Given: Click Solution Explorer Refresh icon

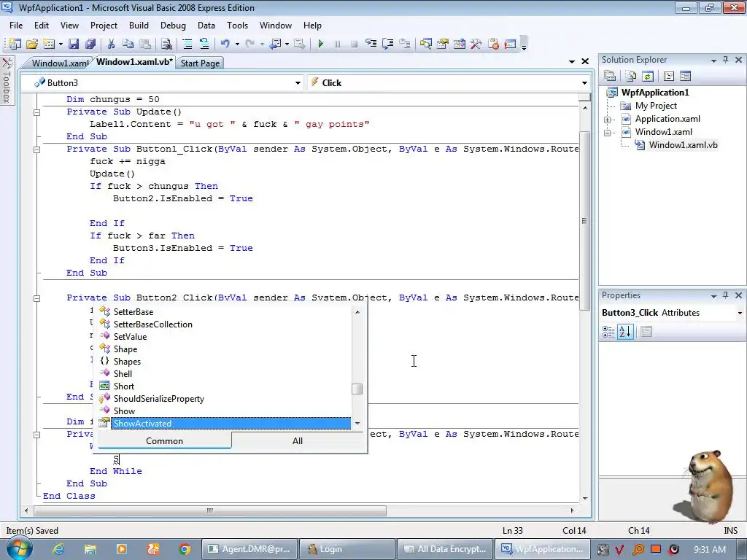Looking at the screenshot, I should [x=648, y=76].
